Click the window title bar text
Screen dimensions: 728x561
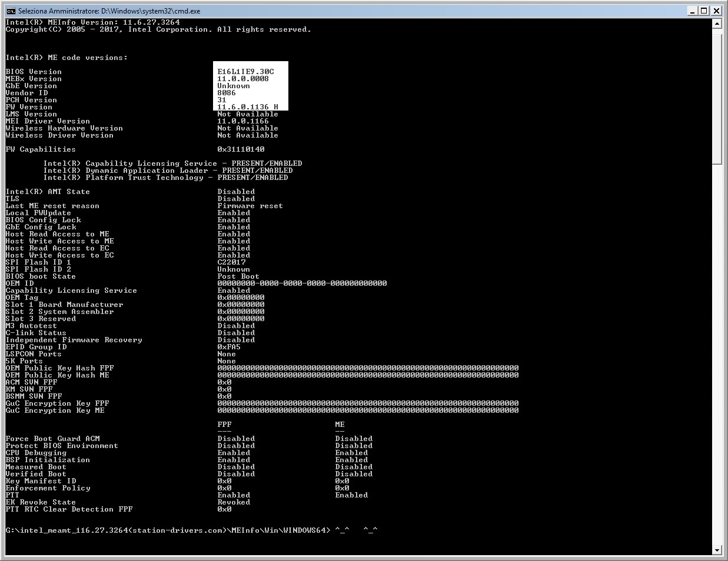click(109, 11)
